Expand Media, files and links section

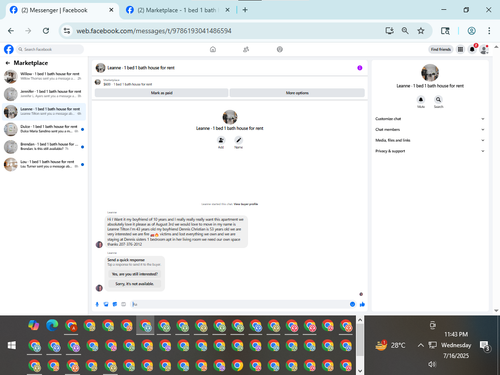point(430,140)
